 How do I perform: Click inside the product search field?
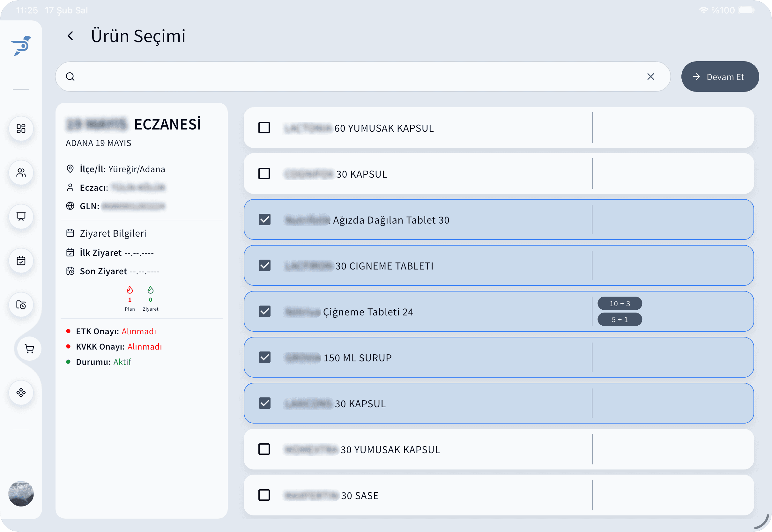[x=333, y=76]
